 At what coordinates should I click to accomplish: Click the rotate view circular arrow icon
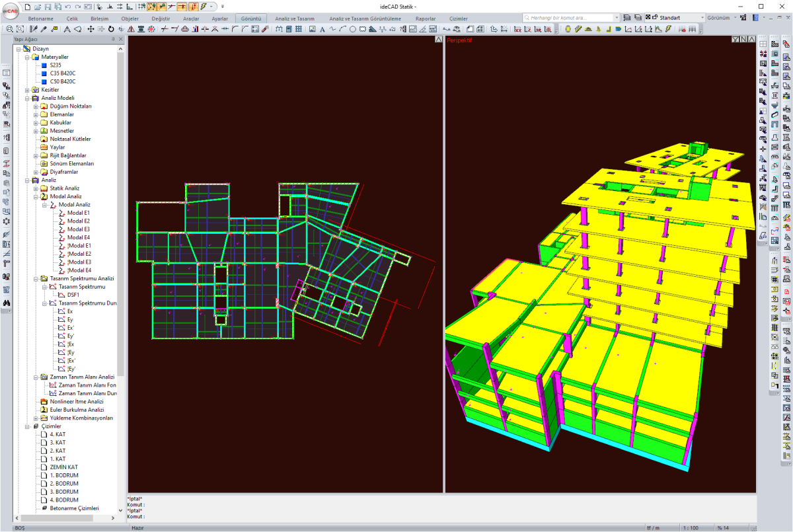(110, 29)
